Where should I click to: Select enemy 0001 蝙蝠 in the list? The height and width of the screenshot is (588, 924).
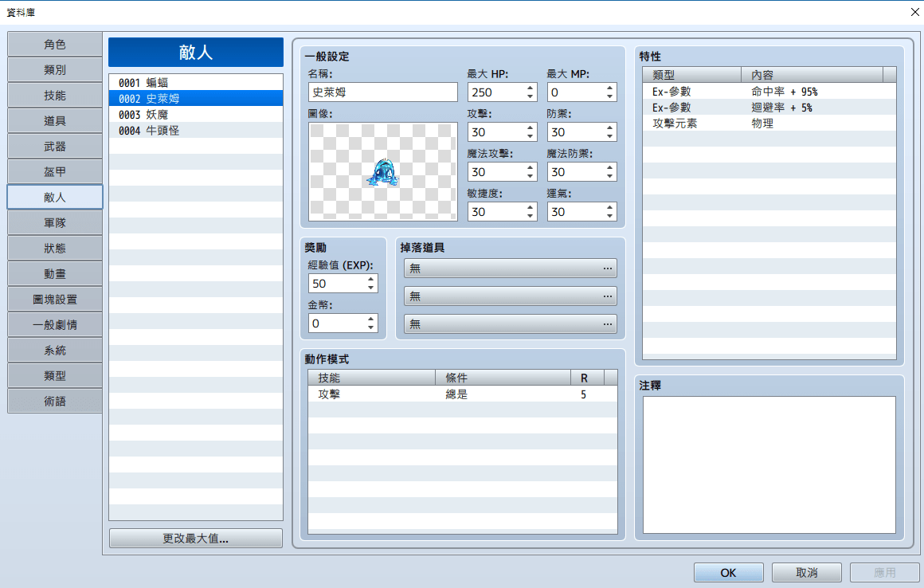point(195,82)
